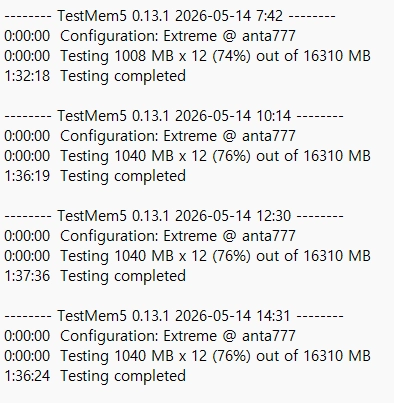The image size is (394, 403).
Task: Select the Testing 1040 MB line under 10:14
Action: click(x=187, y=156)
